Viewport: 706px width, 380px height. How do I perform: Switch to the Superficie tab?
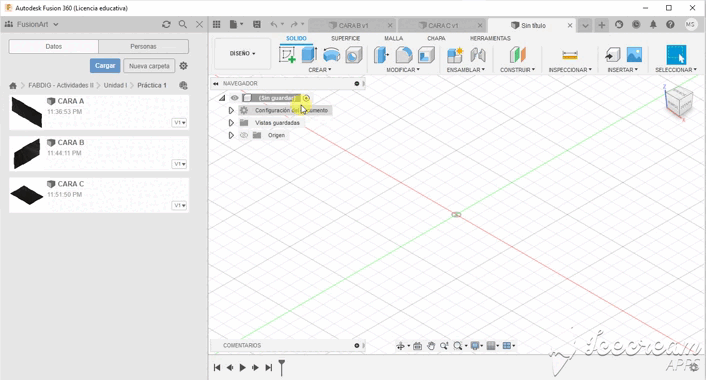click(x=345, y=38)
